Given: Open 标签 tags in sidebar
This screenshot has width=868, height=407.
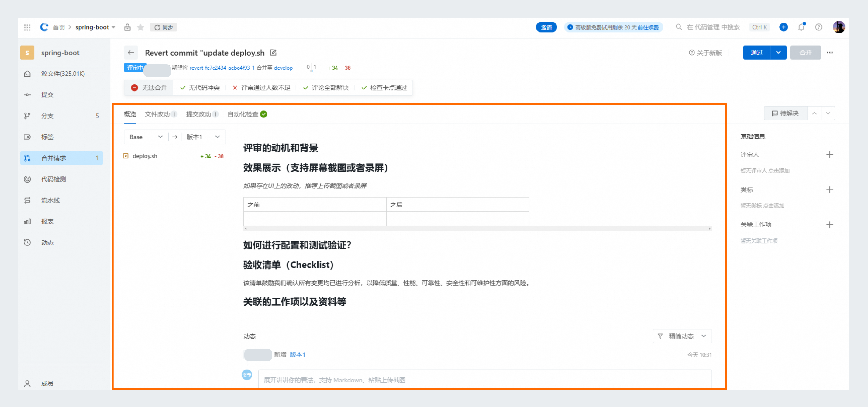Looking at the screenshot, I should tap(61, 137).
